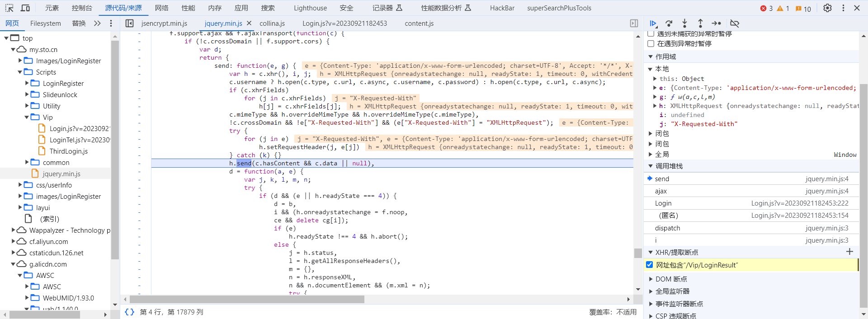Select the jquery.min.js file in tree
868x319 pixels.
click(61, 174)
